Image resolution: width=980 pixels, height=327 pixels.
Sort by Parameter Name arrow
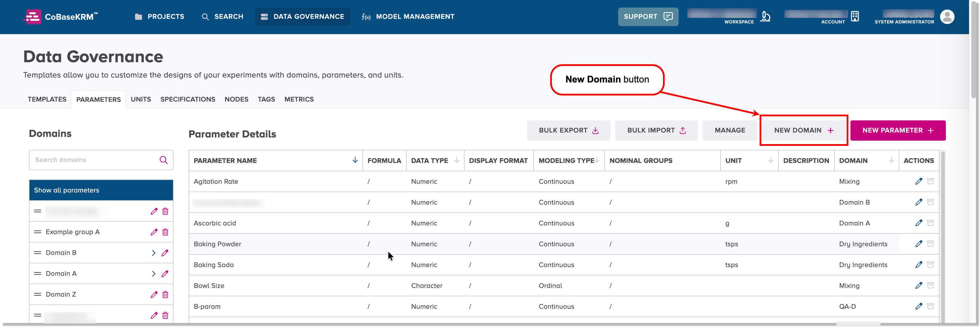coord(355,160)
